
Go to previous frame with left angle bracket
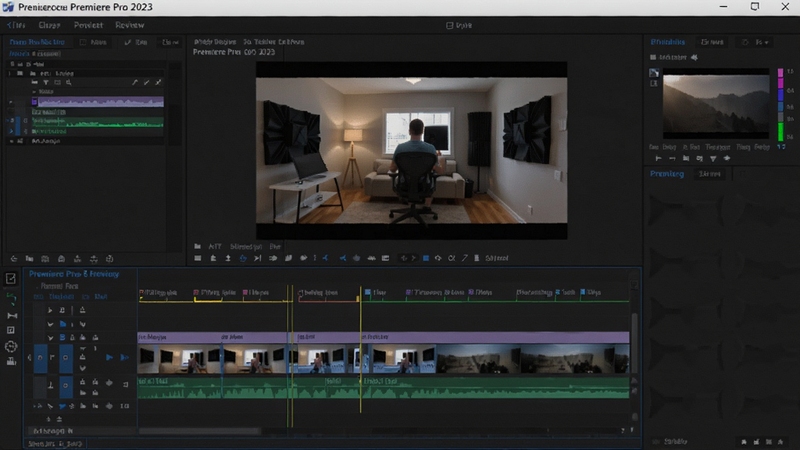pos(404,258)
